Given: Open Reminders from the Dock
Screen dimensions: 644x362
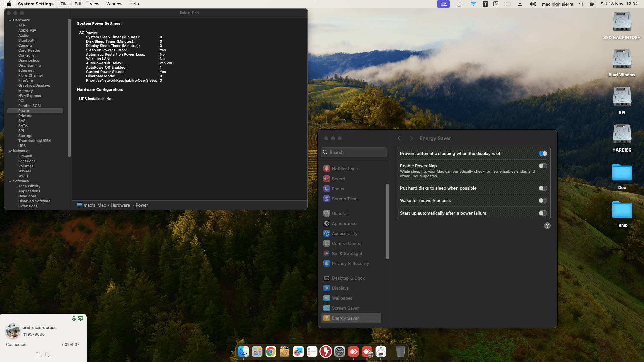Looking at the screenshot, I should click(x=312, y=351).
